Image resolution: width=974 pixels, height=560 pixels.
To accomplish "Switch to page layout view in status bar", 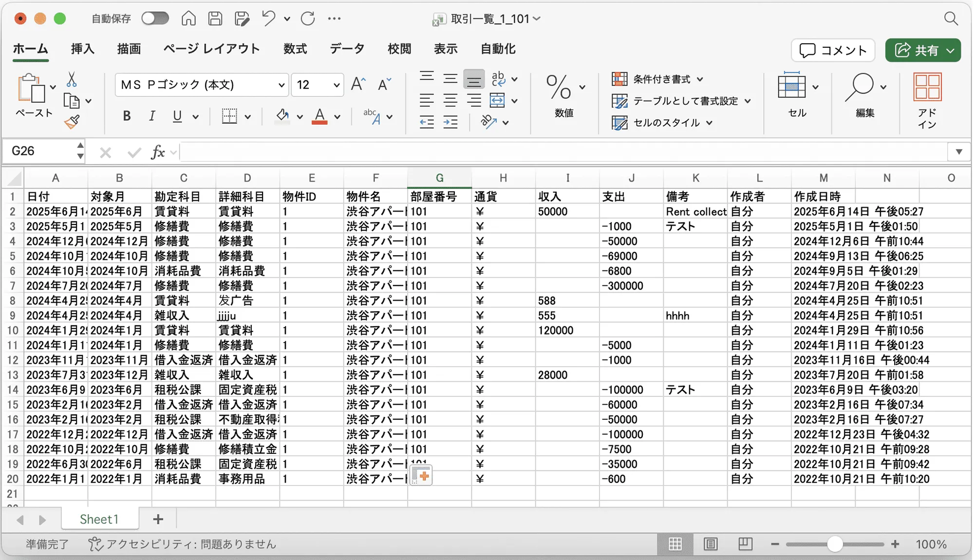I will pyautogui.click(x=711, y=544).
